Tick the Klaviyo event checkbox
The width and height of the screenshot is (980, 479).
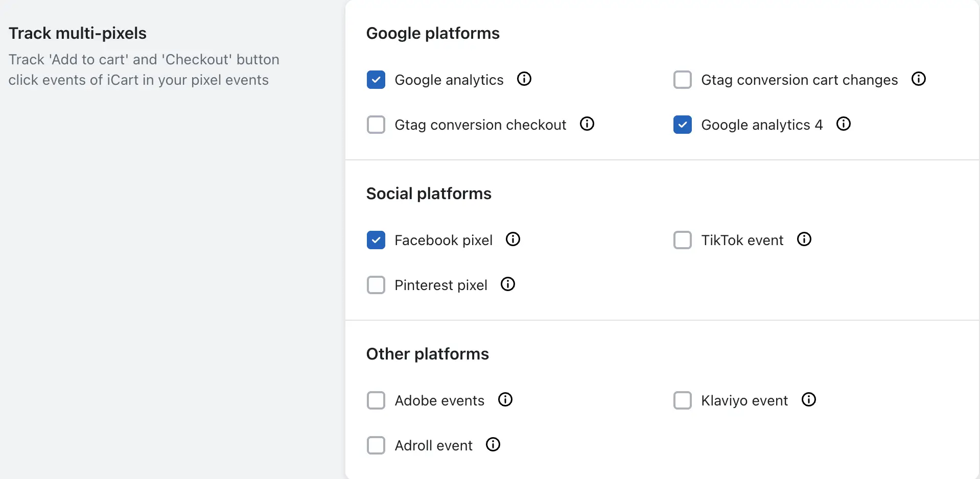683,400
